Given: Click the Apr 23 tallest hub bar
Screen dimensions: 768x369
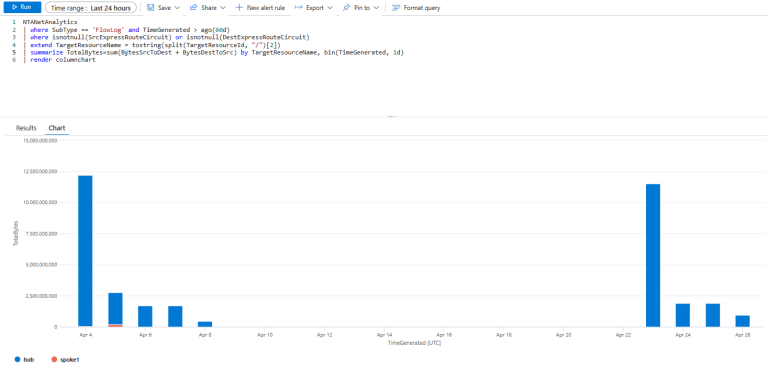Looking at the screenshot, I should pyautogui.click(x=653, y=255).
